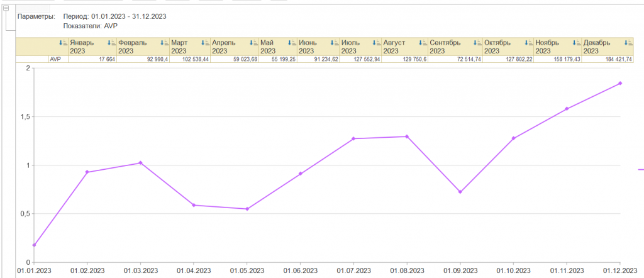This screenshot has height=278, width=644.
Task: Click sort icon in Июнь 2023 header
Action: click(335, 43)
